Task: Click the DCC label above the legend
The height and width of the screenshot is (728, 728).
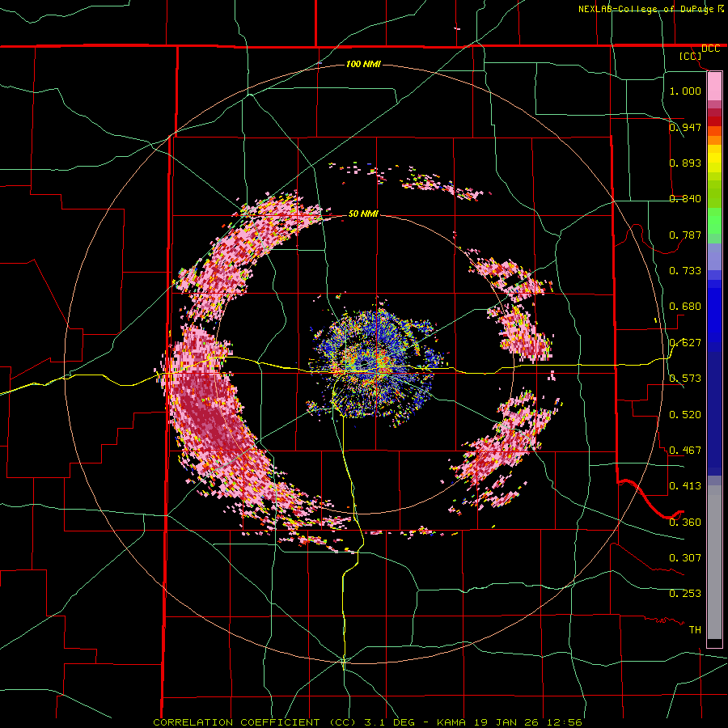Action: tap(710, 49)
